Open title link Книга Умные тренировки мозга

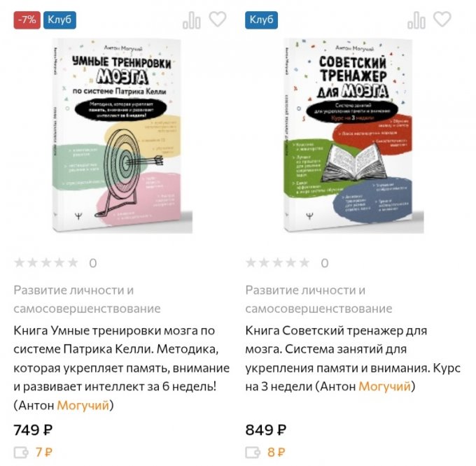[121, 368]
